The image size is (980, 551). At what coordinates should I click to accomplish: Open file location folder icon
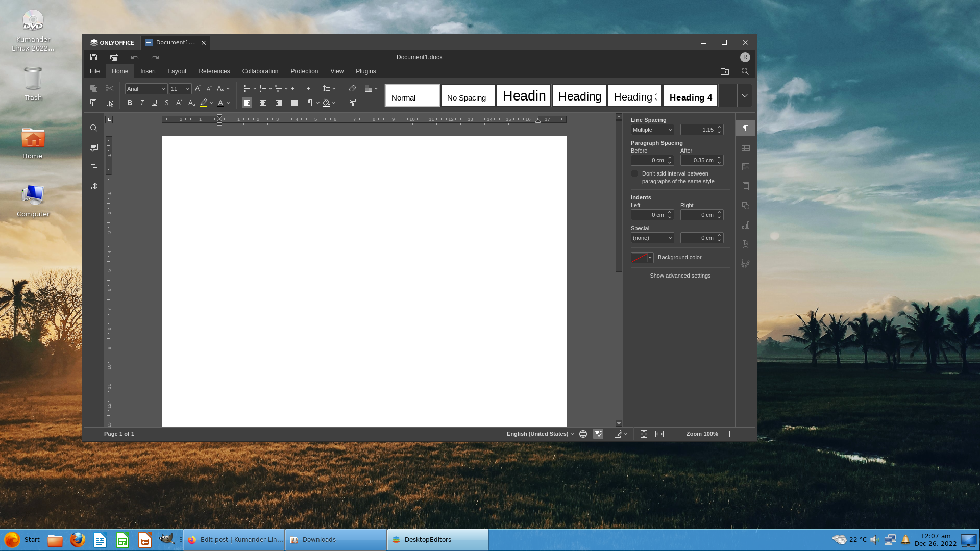click(x=725, y=71)
